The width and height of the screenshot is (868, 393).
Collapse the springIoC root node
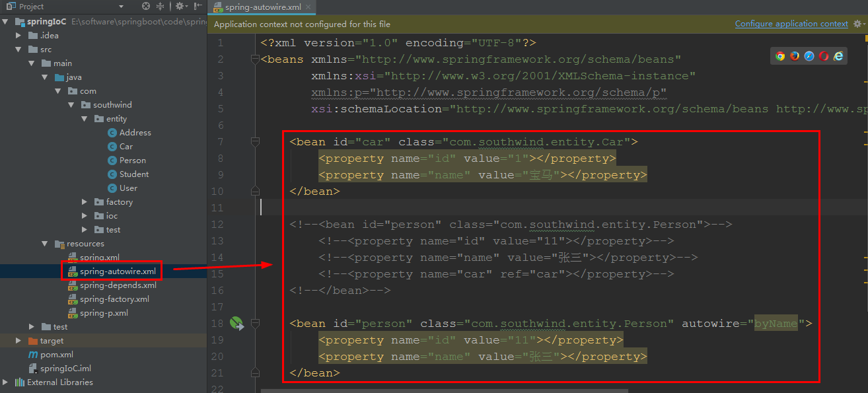point(6,22)
